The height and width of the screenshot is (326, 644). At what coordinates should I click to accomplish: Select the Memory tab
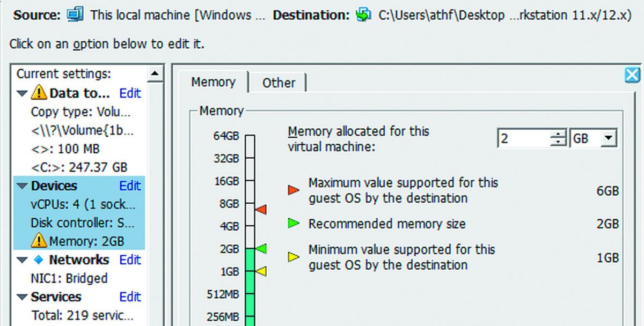(213, 82)
